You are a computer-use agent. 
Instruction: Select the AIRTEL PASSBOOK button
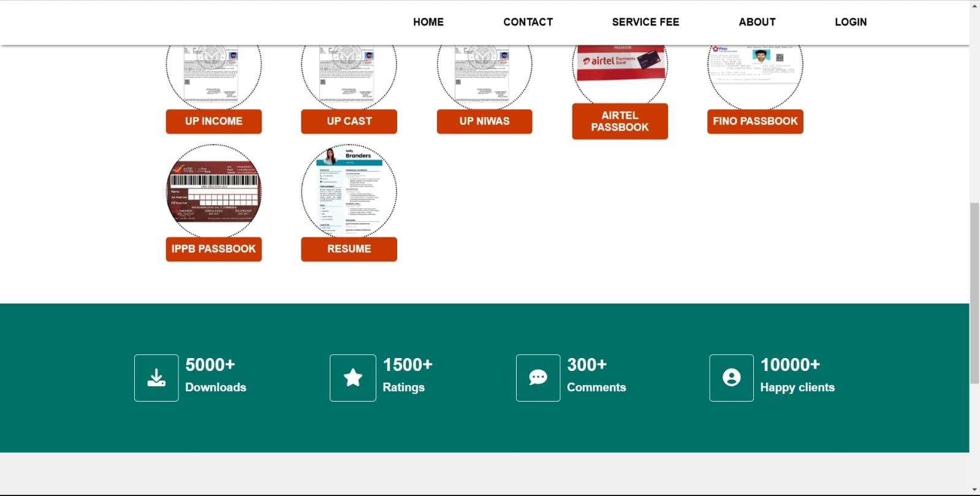point(620,121)
